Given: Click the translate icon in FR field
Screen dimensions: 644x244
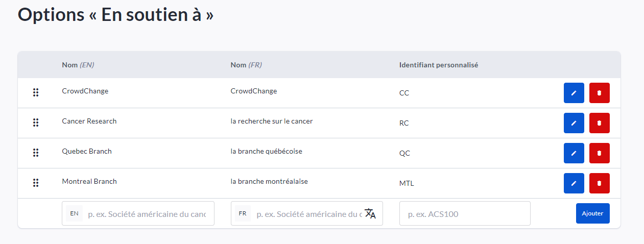Looking at the screenshot, I should 370,214.
